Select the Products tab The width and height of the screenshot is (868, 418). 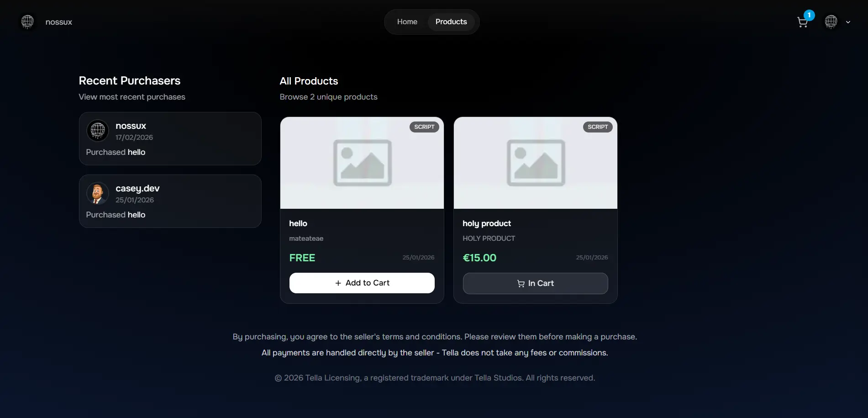coord(451,21)
